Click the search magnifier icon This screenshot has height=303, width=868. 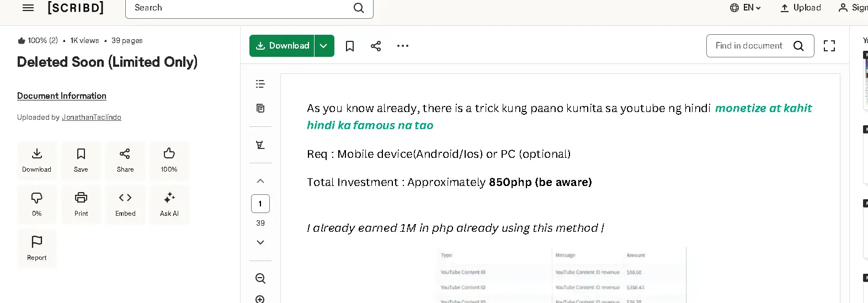click(359, 8)
